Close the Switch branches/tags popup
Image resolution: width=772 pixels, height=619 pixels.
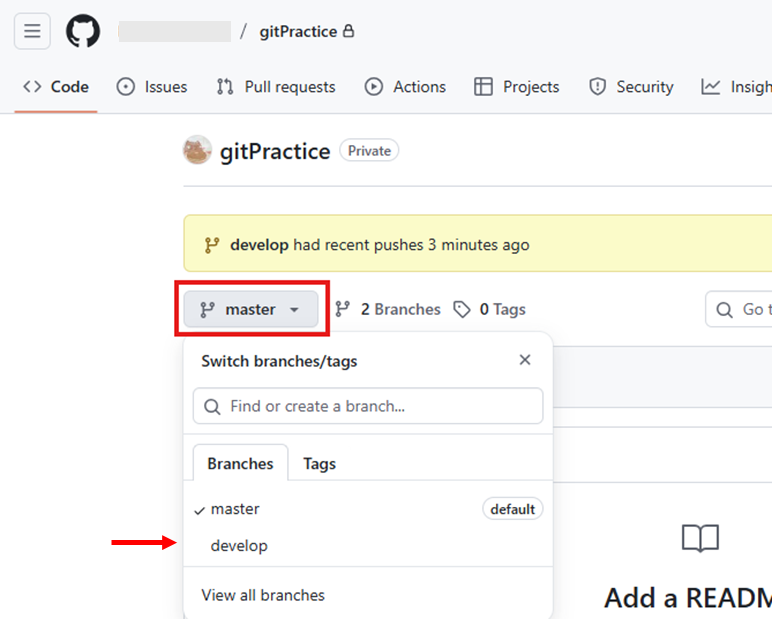click(525, 360)
